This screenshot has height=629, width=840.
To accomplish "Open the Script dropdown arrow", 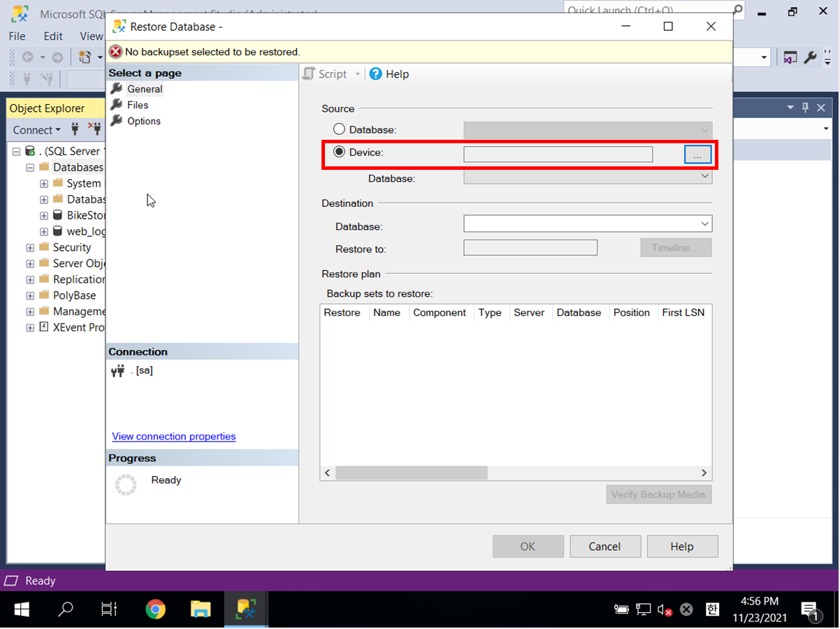I will tap(357, 74).
